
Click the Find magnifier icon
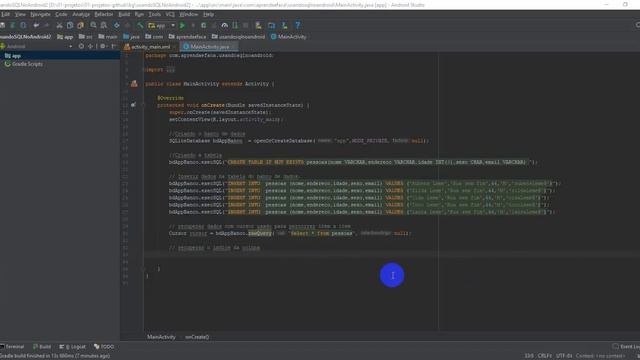point(93,25)
